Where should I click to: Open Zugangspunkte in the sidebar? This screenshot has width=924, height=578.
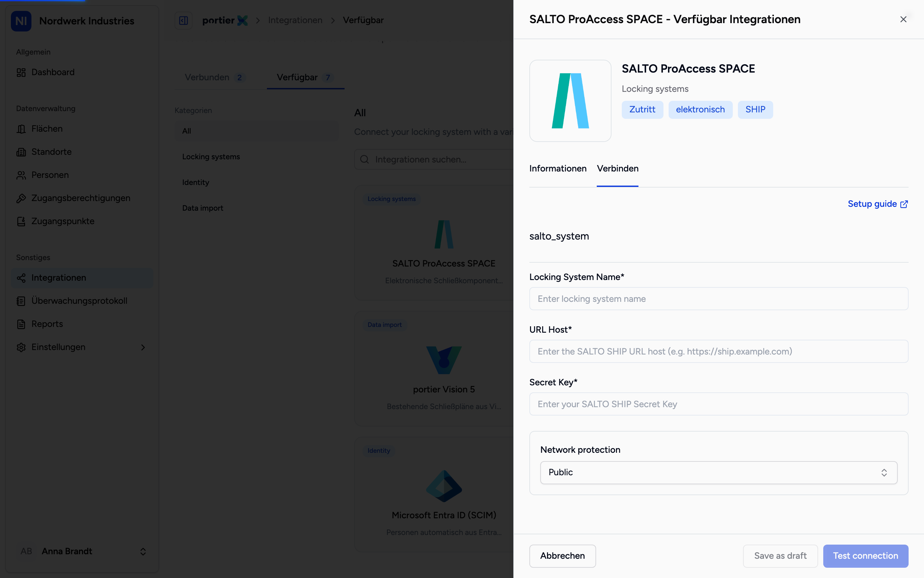[x=82, y=221]
